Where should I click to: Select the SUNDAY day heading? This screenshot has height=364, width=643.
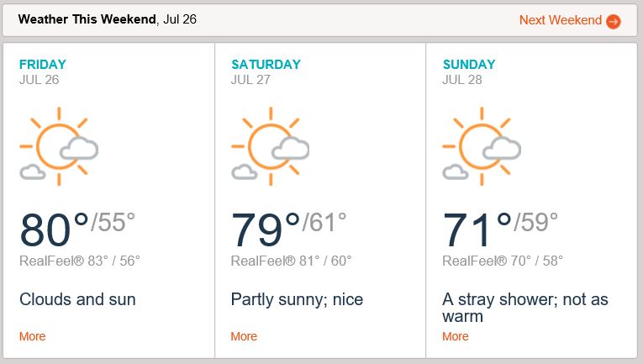[469, 65]
